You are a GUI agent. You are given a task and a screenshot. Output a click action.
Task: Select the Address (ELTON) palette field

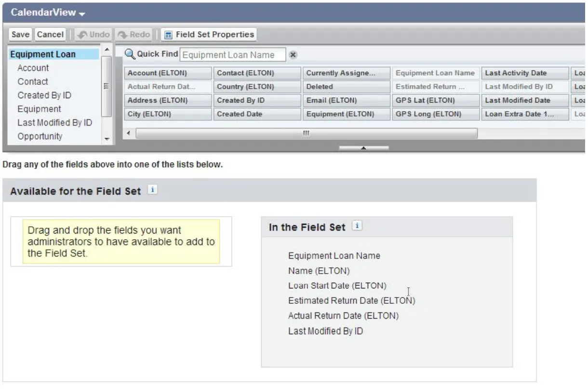click(168, 101)
